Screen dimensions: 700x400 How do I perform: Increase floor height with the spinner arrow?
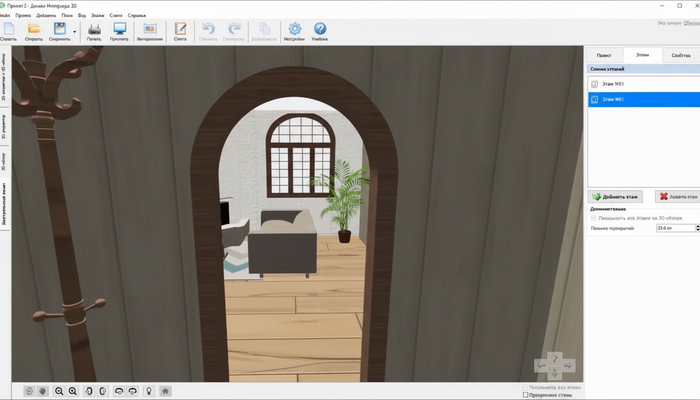(697, 226)
